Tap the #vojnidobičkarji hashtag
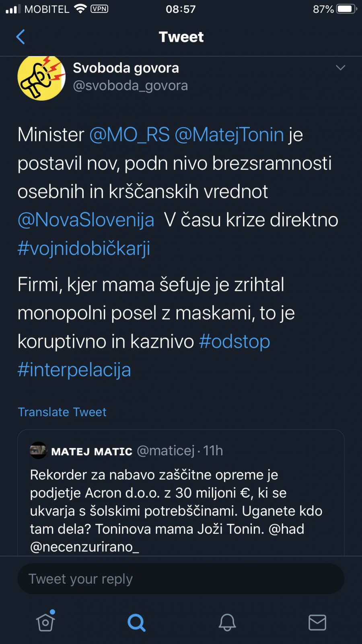The width and height of the screenshot is (362, 644). click(84, 249)
